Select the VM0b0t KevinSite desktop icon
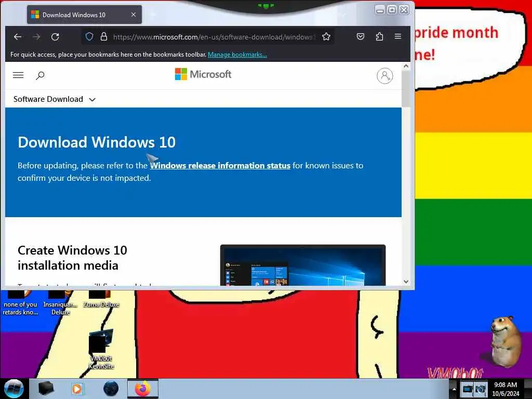The image size is (532, 399). click(x=101, y=350)
